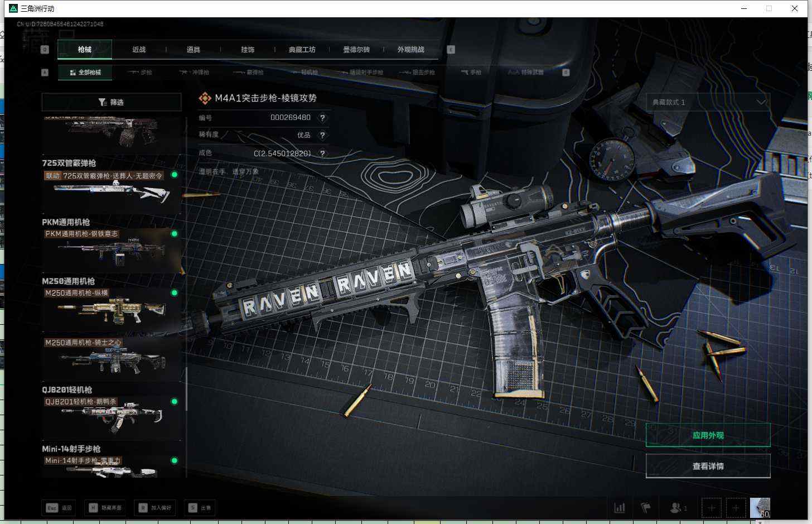Switch to the 枪械 tab
Image resolution: width=812 pixels, height=524 pixels.
tap(85, 50)
